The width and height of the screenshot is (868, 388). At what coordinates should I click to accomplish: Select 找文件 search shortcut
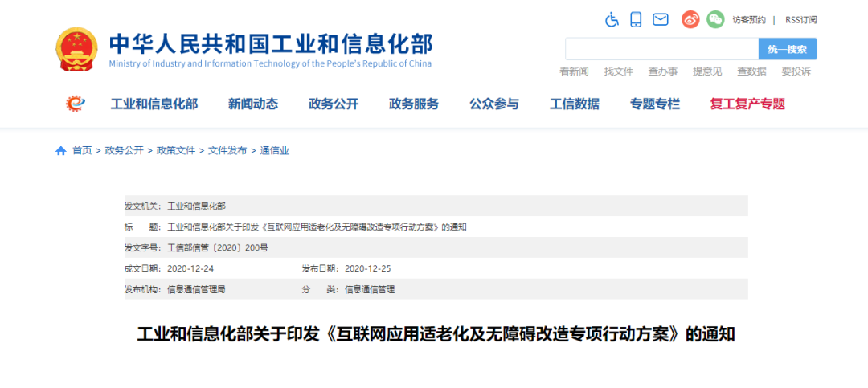[x=618, y=71]
